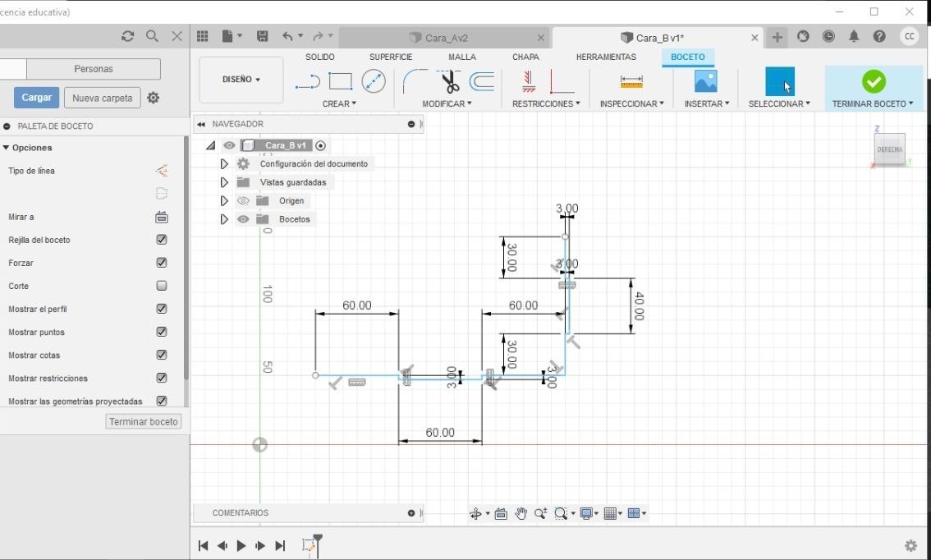Jump to timeline end button

point(280,546)
